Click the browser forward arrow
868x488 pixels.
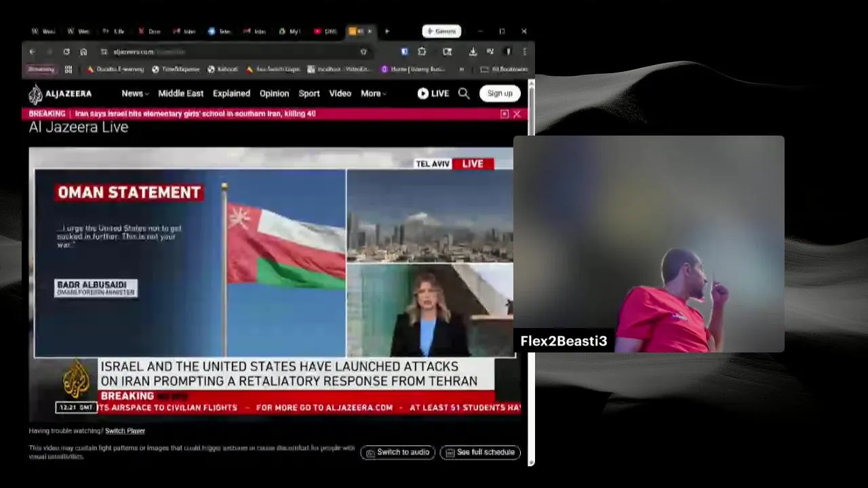[x=49, y=52]
